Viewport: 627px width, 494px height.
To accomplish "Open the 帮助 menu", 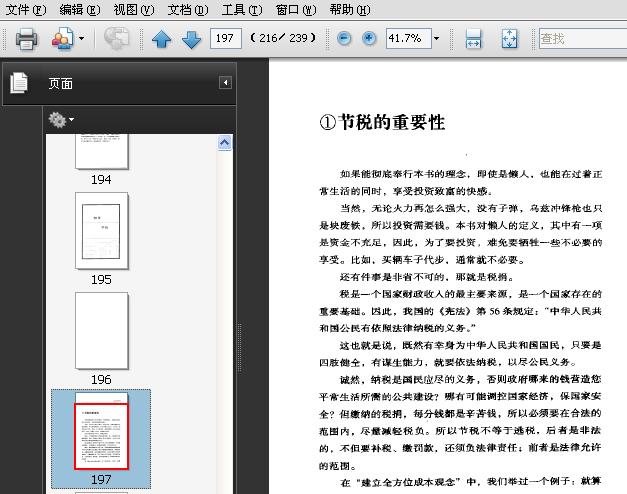I will tap(350, 10).
